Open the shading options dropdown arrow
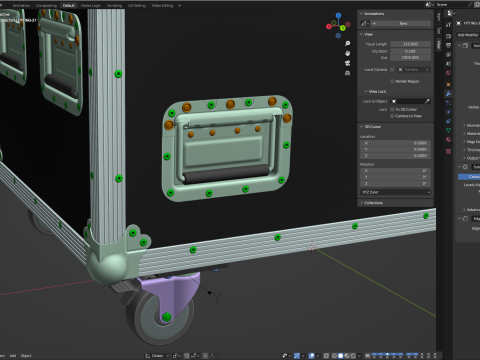Viewport: 480px width, 360px height. 360,356
